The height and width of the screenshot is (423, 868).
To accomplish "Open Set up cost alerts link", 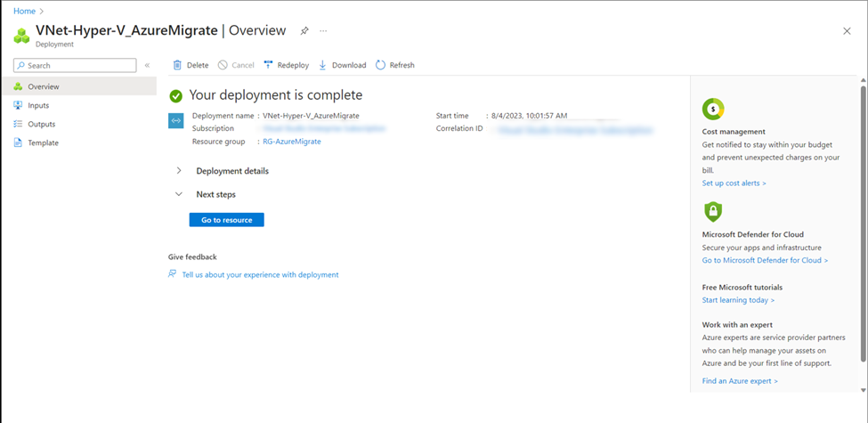I will pyautogui.click(x=734, y=183).
